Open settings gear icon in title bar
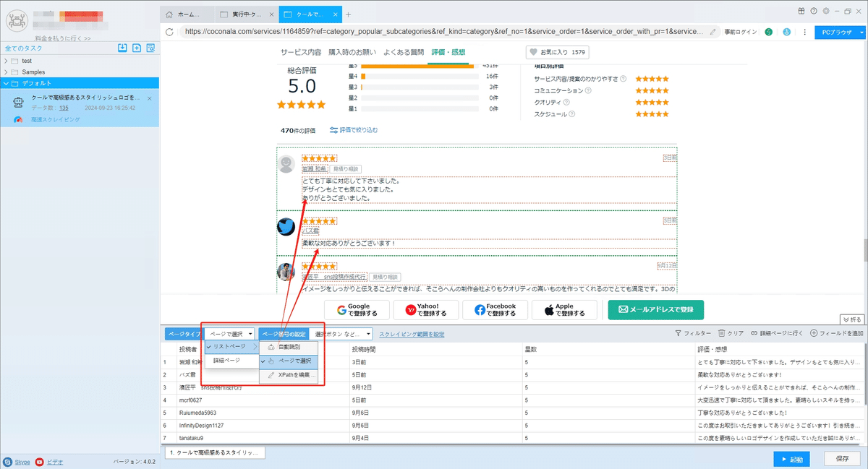This screenshot has height=469, width=868. pos(825,11)
